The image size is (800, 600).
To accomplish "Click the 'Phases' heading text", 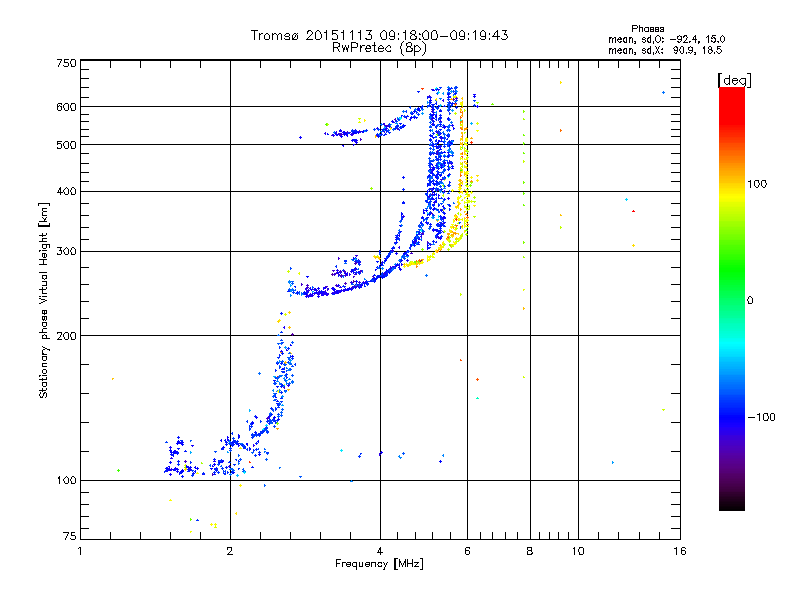I will tap(647, 29).
